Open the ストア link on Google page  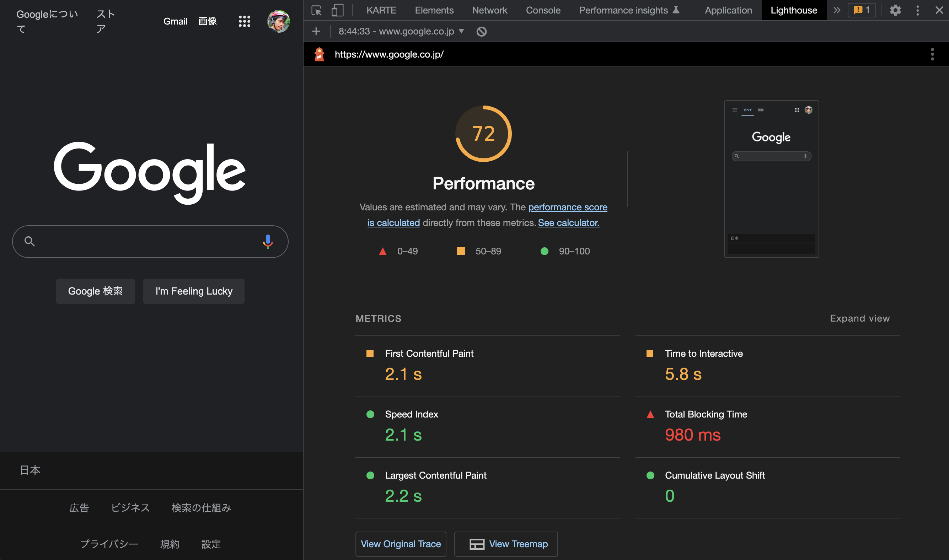click(x=106, y=21)
